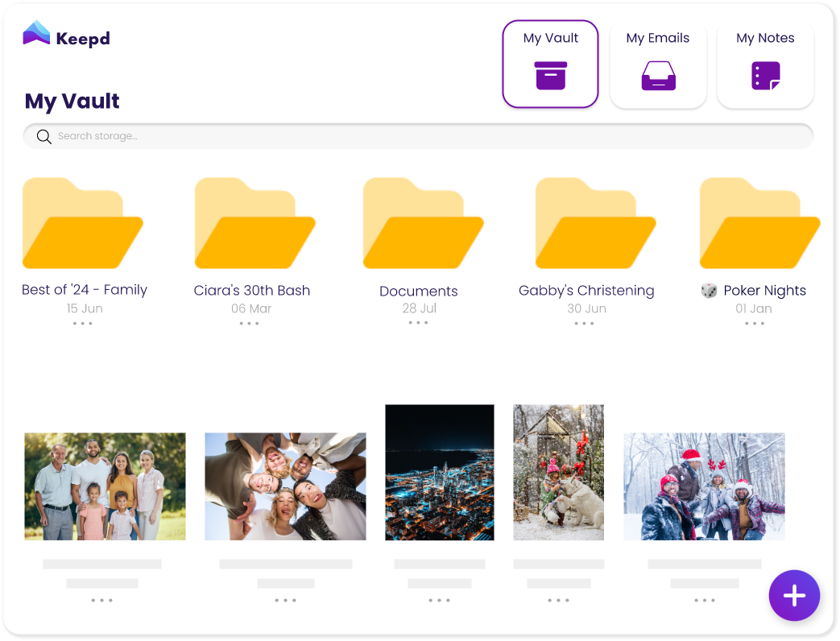Click the Keepd logo icon
Image resolution: width=840 pixels, height=641 pixels.
tap(37, 34)
